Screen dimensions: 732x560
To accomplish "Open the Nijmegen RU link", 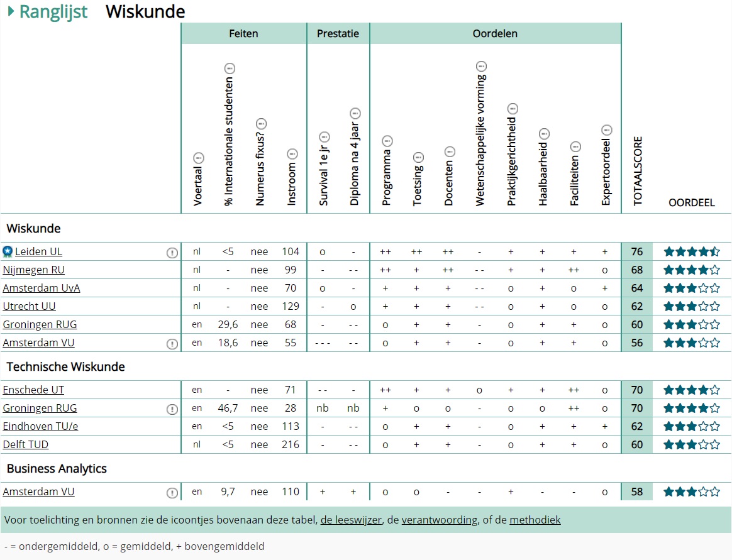I will pyautogui.click(x=33, y=270).
